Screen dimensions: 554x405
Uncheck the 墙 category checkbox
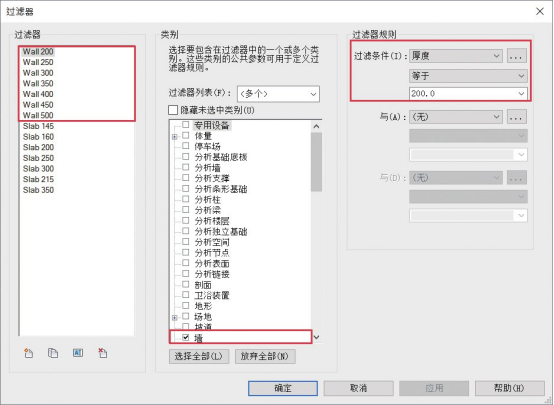pos(185,337)
